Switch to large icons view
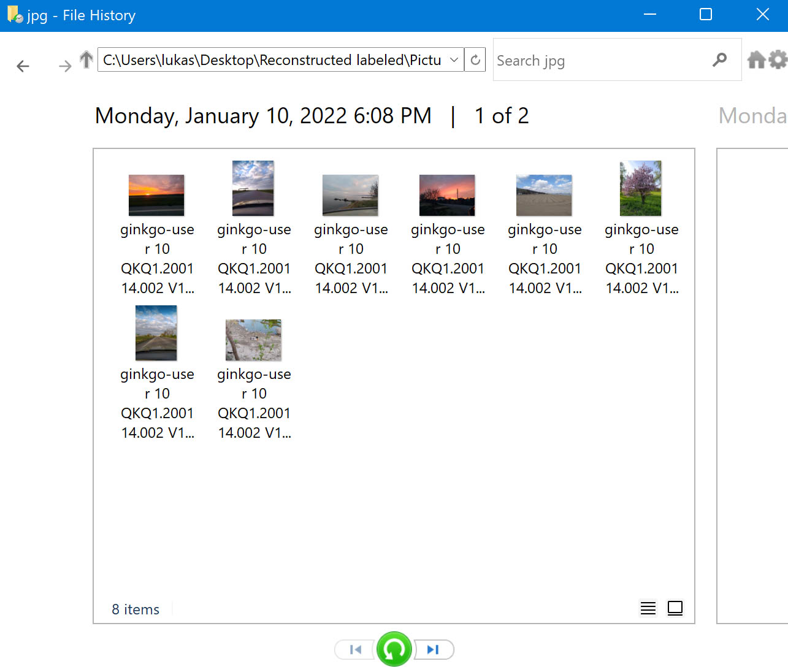 (675, 608)
